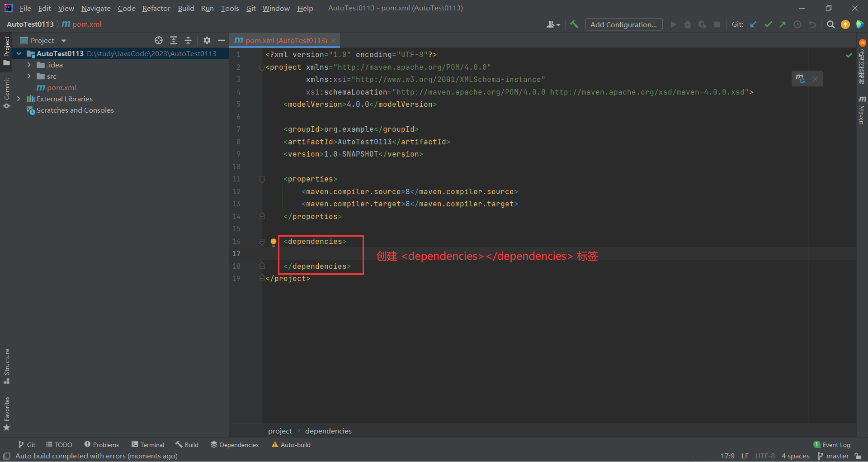This screenshot has width=868, height=462.
Task: Toggle the Maven tool window on right stripe
Action: pyautogui.click(x=862, y=110)
